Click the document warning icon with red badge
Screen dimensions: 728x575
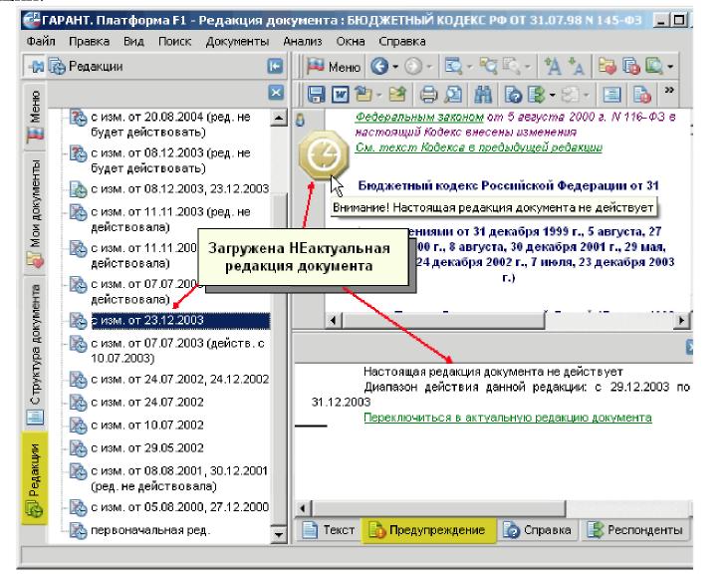pyautogui.click(x=642, y=95)
